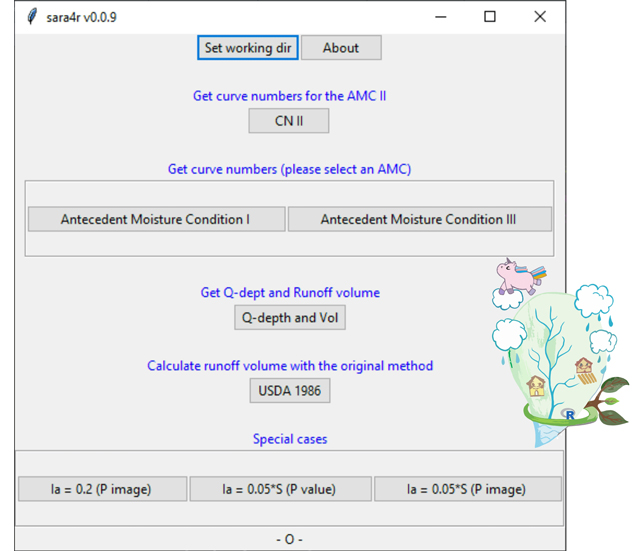Launch the USDA 1986 runoff method
The width and height of the screenshot is (639, 551).
tap(289, 390)
